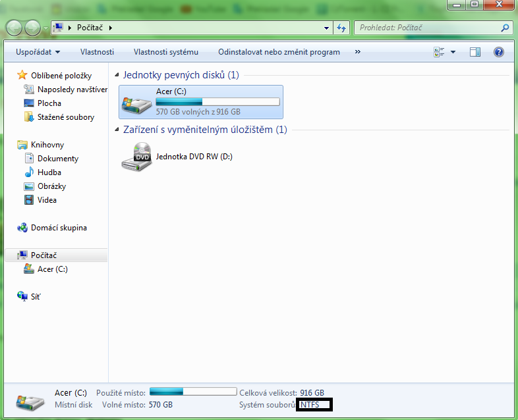
Task: Click the change view icon
Action: tap(440, 52)
